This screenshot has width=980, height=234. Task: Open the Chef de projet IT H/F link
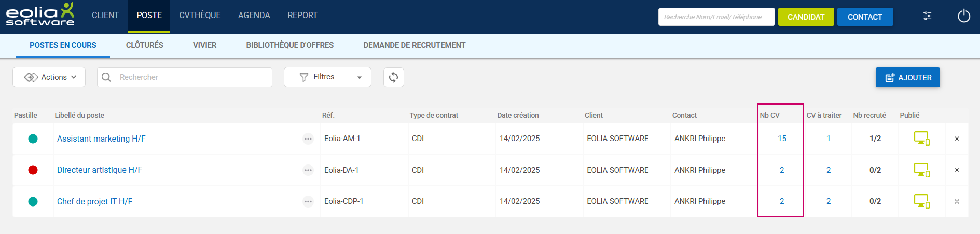94,201
